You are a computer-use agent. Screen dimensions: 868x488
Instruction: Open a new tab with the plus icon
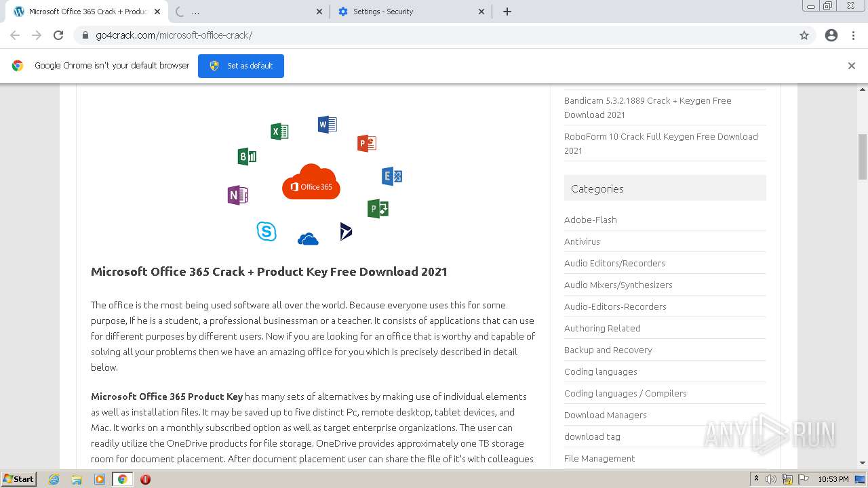click(507, 12)
